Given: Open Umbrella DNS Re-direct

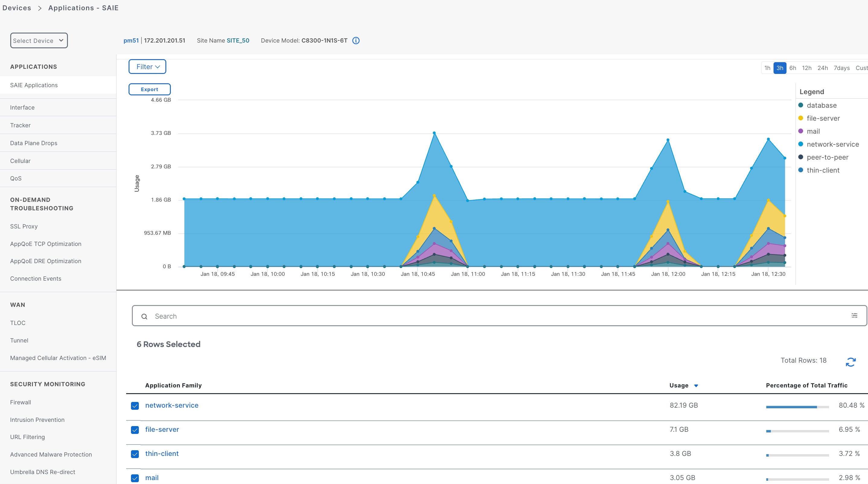Looking at the screenshot, I should point(43,472).
